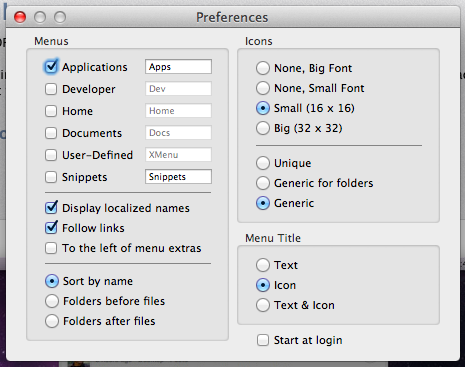The image size is (465, 367).
Task: Enable To the left of menu extras
Action: 51,248
